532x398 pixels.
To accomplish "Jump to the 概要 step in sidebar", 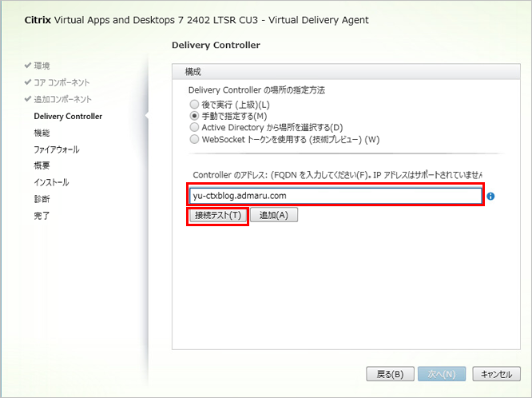I will [42, 165].
